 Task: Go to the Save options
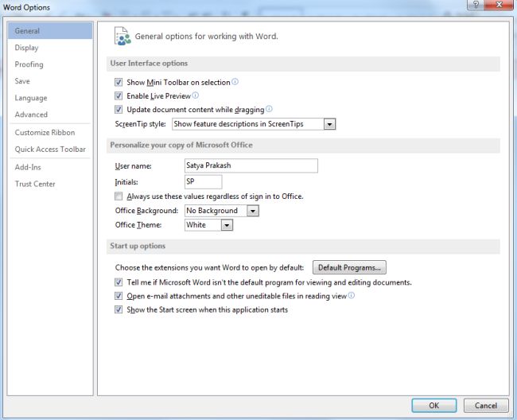pyautogui.click(x=50, y=81)
